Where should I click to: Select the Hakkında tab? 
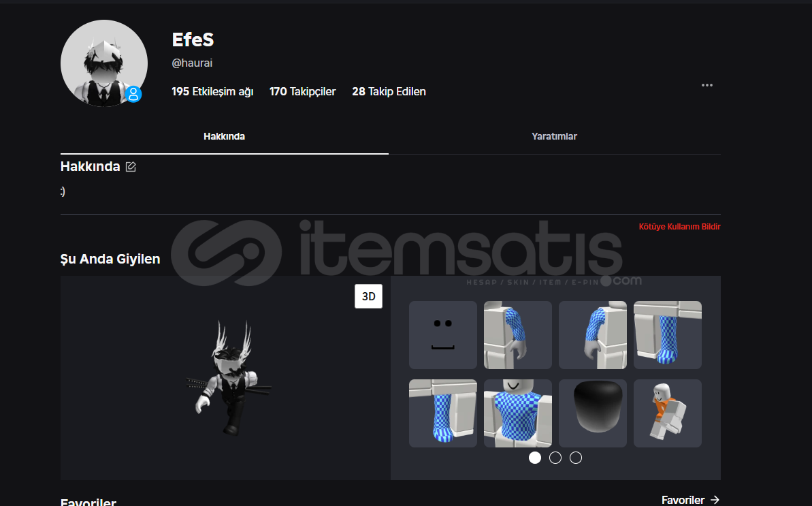point(224,136)
